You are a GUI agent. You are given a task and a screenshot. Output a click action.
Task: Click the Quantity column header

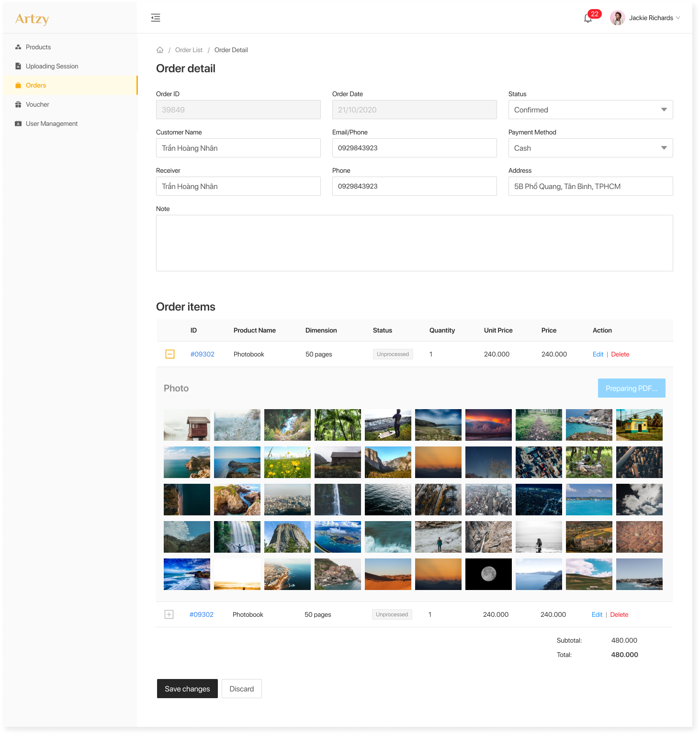point(442,330)
